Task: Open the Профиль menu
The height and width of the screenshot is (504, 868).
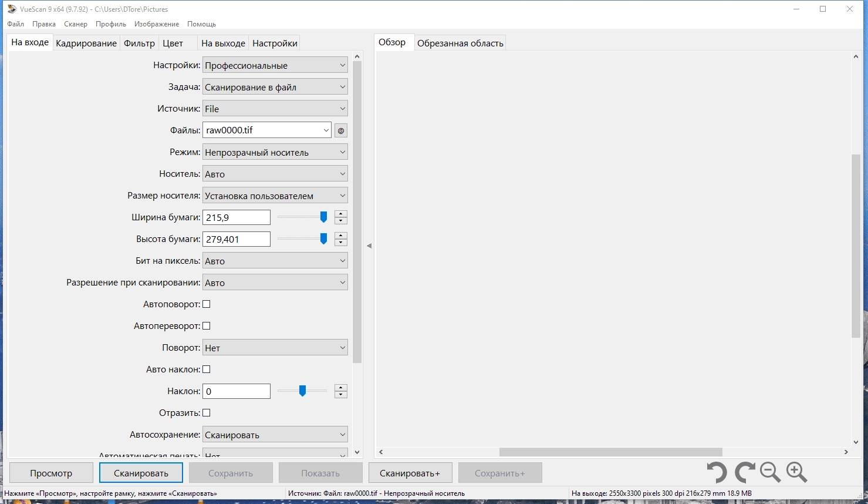Action: [x=111, y=24]
